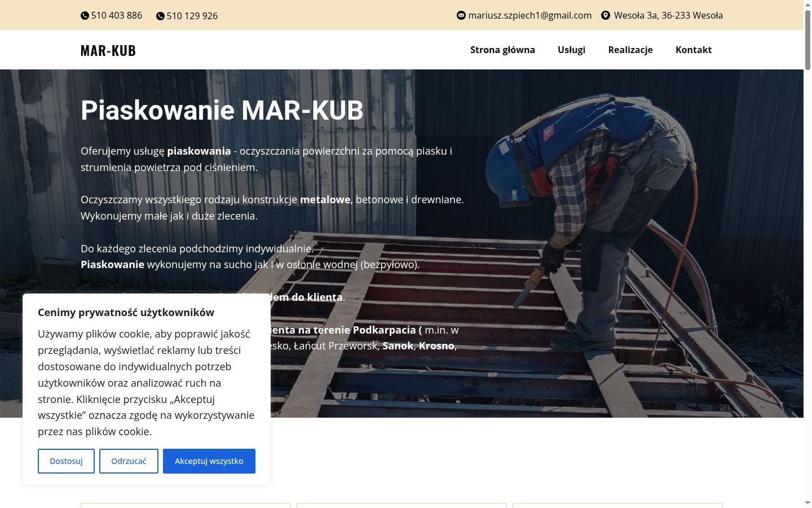812x508 pixels.
Task: Call the number 510 129 926
Action: click(192, 16)
